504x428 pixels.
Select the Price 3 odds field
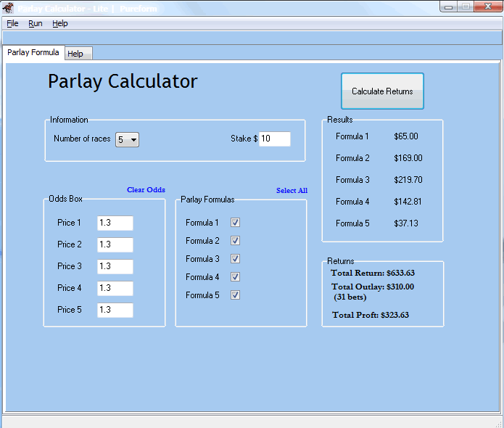115,267
